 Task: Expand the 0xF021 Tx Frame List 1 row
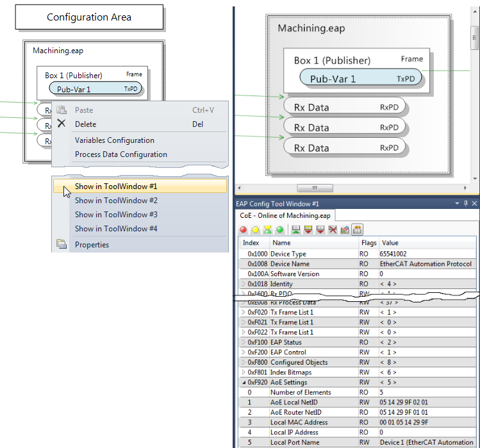pyautogui.click(x=244, y=322)
